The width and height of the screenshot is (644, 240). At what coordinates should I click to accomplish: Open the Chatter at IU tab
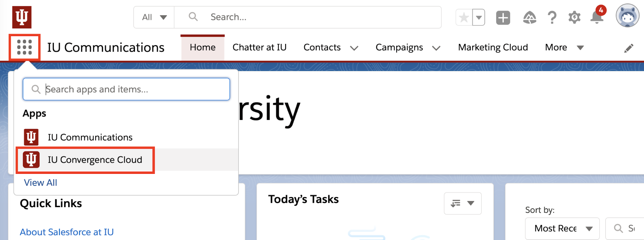tap(259, 47)
